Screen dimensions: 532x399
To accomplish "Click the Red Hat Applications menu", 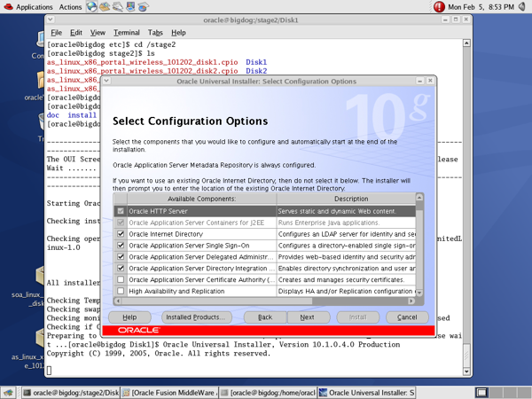I will [x=28, y=7].
